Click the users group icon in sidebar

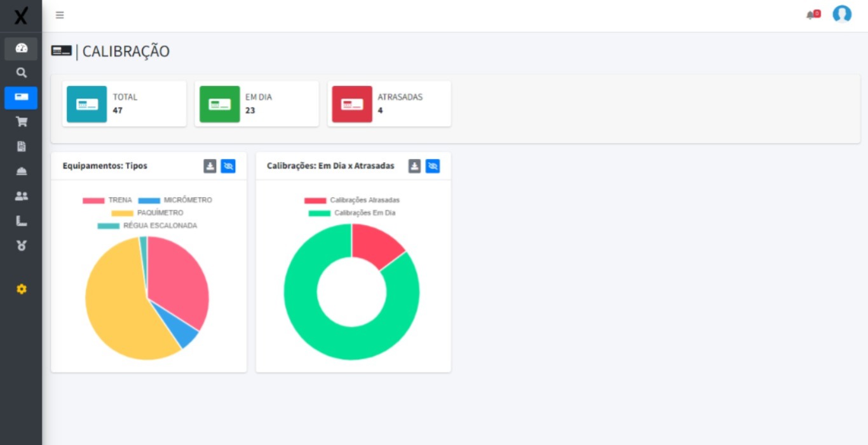tap(21, 196)
